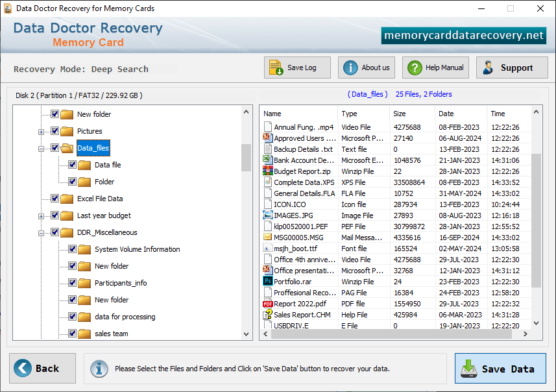Sort file list by Time column
This screenshot has width=556, height=392.
pyautogui.click(x=509, y=114)
